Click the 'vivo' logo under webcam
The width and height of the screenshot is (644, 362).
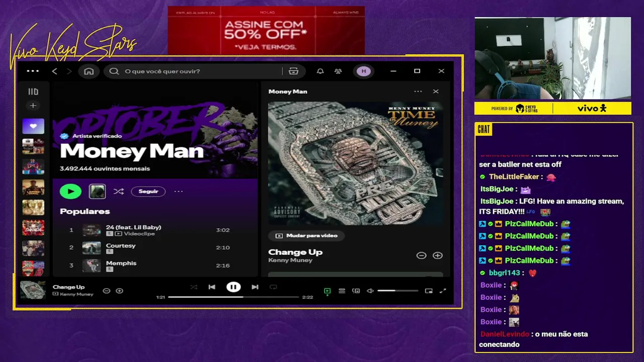tap(592, 108)
